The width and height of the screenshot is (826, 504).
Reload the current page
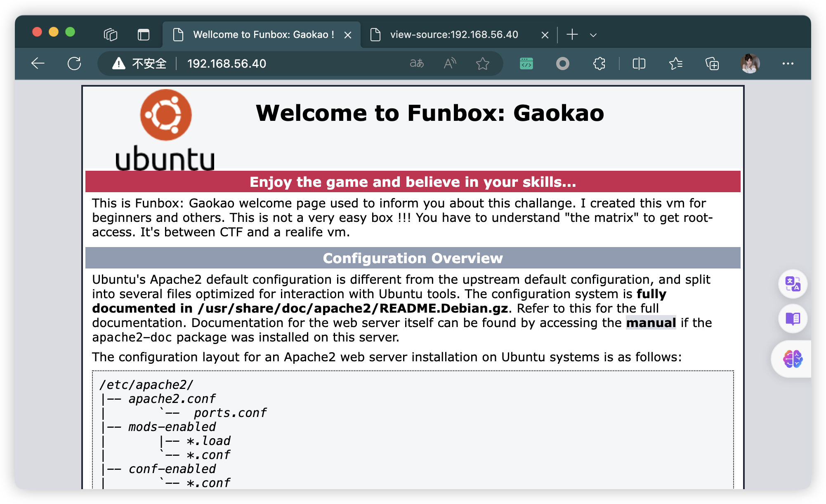click(74, 64)
